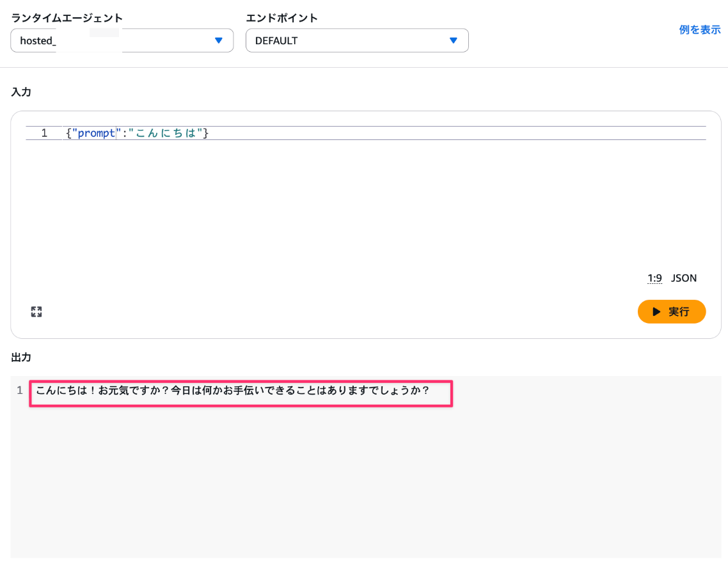This screenshot has height=564, width=728.
Task: Click line number 1 in output area
Action: tap(19, 391)
